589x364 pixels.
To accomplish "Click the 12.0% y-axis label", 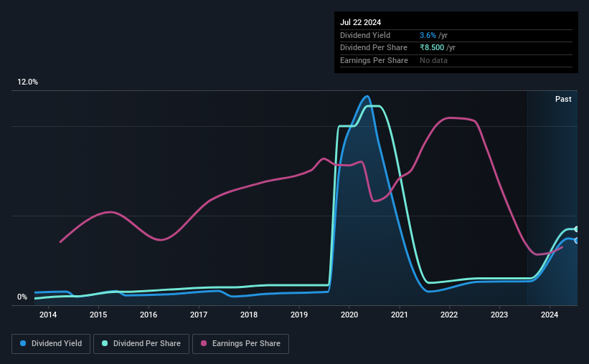I will (x=27, y=82).
